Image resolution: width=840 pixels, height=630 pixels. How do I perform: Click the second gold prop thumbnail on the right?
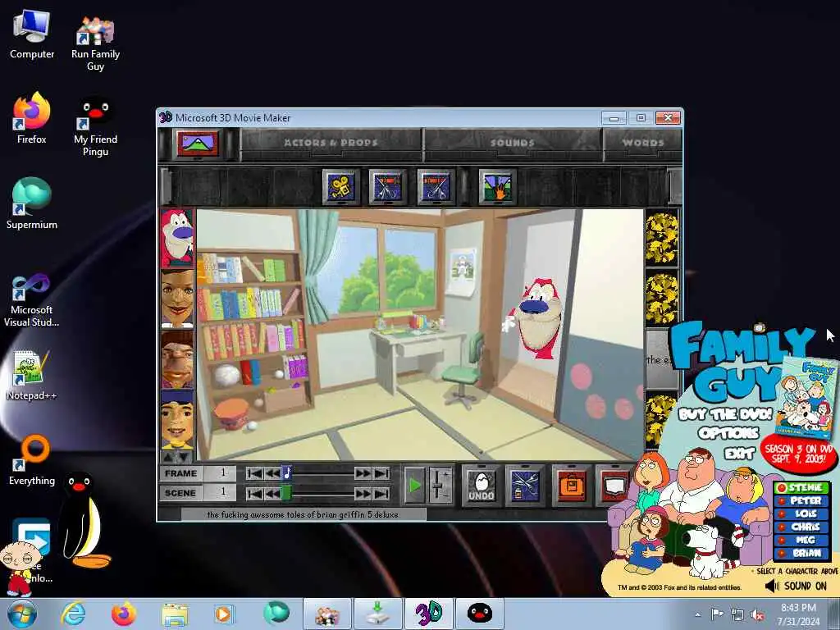662,299
